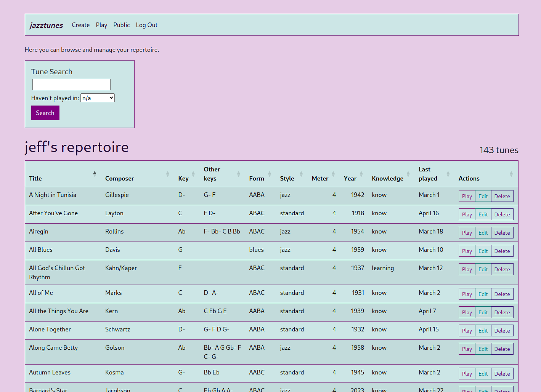
Task: Click the Meter column sort arrows
Action: pyautogui.click(x=333, y=174)
